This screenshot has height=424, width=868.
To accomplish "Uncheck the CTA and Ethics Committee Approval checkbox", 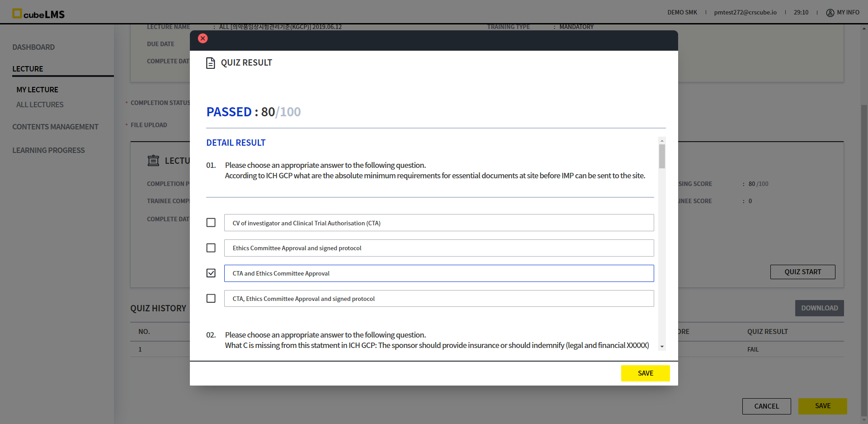I will tap(211, 273).
